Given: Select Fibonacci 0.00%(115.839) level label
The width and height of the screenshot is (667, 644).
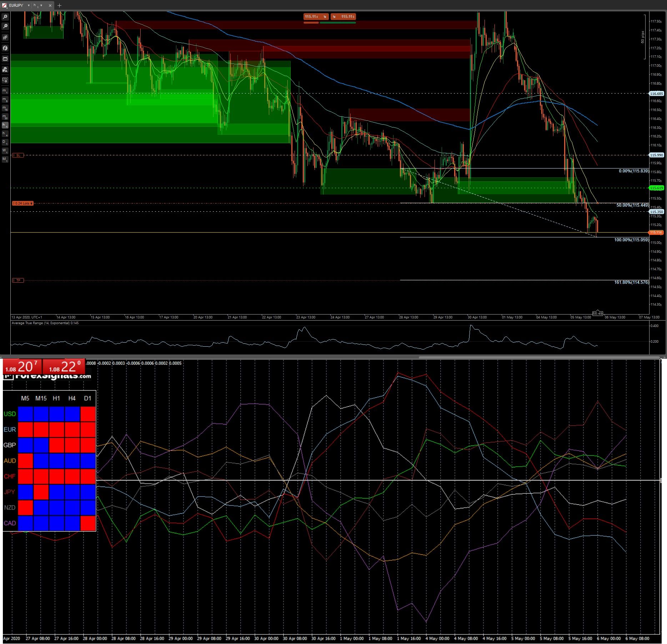Looking at the screenshot, I should [633, 171].
